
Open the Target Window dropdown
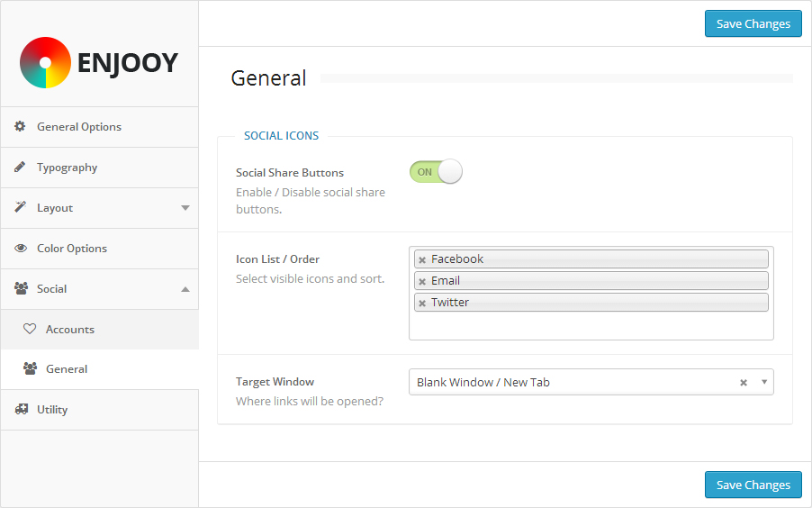764,382
